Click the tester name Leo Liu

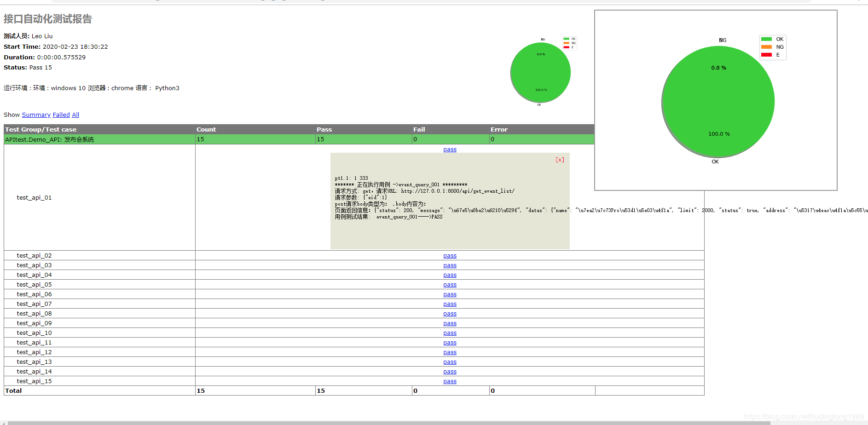pos(42,36)
